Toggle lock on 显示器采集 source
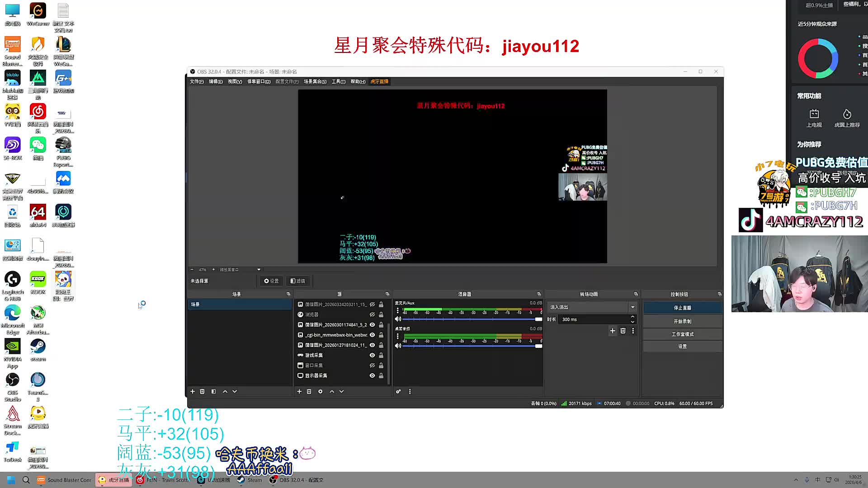 tap(381, 375)
